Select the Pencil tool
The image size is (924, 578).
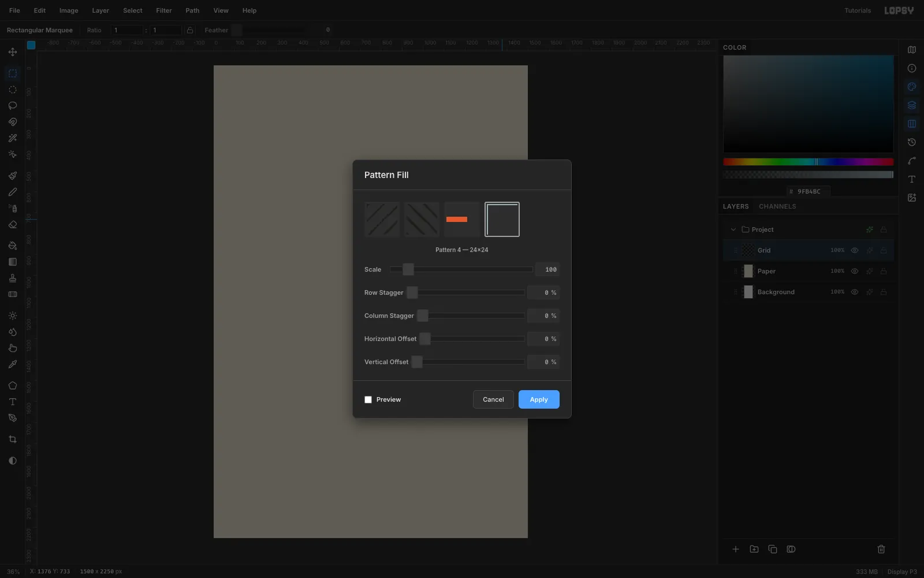13,192
